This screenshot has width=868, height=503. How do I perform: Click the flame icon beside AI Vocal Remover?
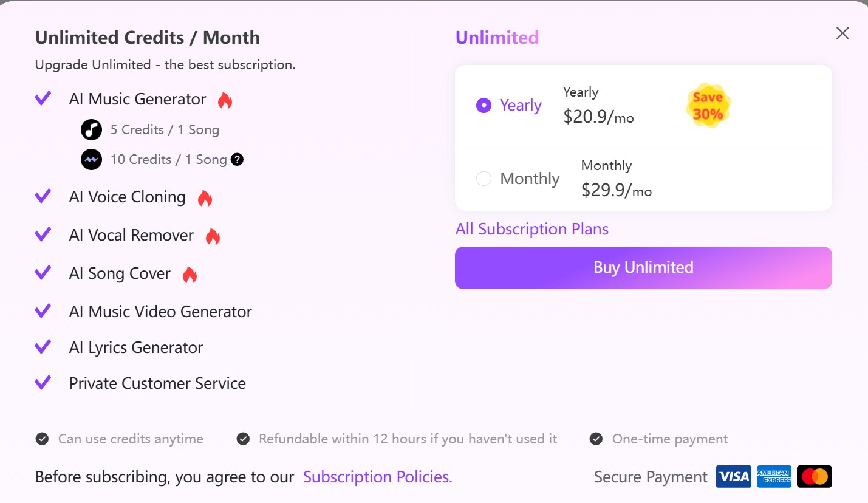tap(213, 236)
